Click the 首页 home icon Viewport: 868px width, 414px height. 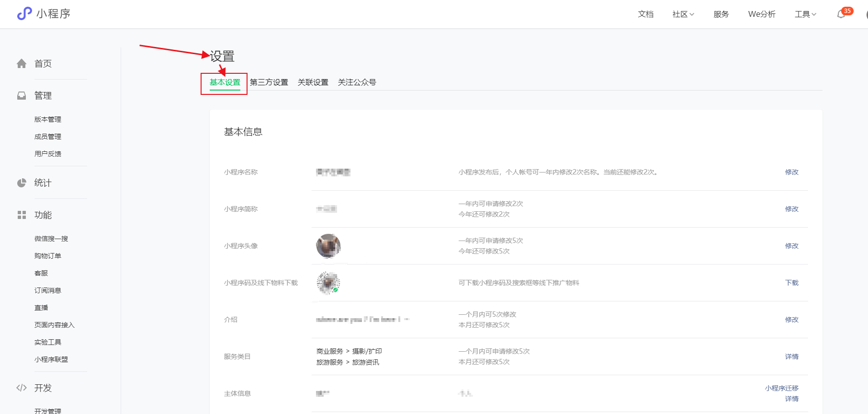22,64
